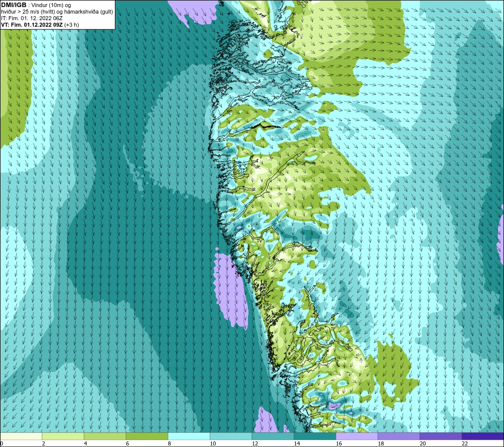Click the "IT: Fim. 01. 12. 2022 06Z" line

click(32, 18)
